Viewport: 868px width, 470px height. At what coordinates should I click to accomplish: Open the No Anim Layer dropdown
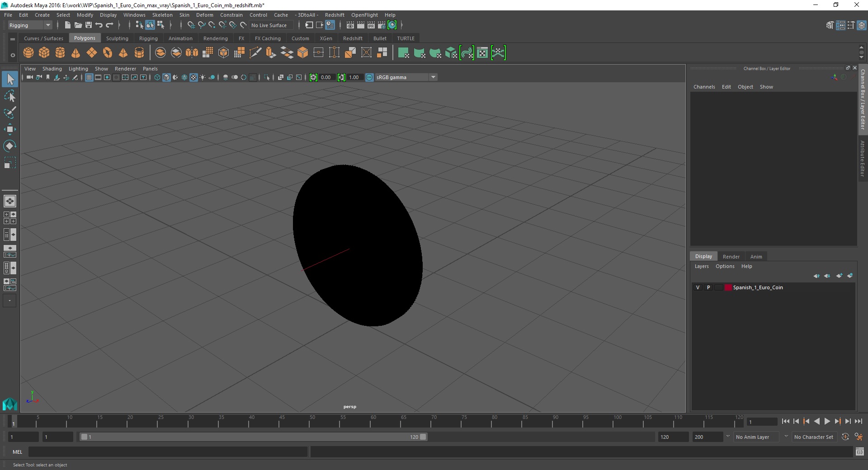tap(757, 437)
